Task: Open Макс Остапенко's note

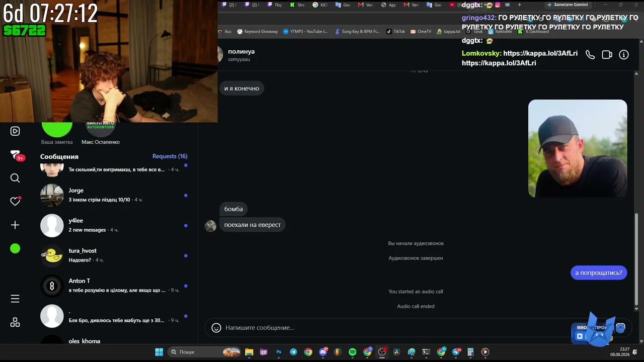Action: point(101,133)
